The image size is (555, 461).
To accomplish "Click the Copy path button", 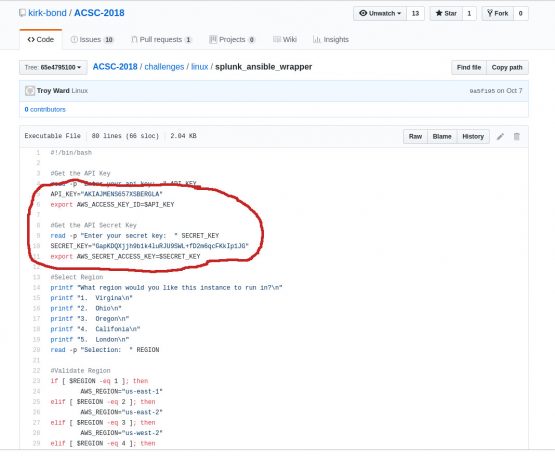I will (x=507, y=67).
